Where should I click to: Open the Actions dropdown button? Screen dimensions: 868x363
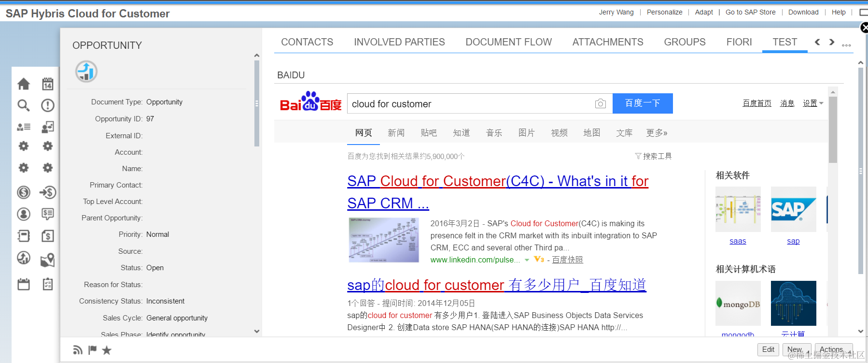[834, 349]
